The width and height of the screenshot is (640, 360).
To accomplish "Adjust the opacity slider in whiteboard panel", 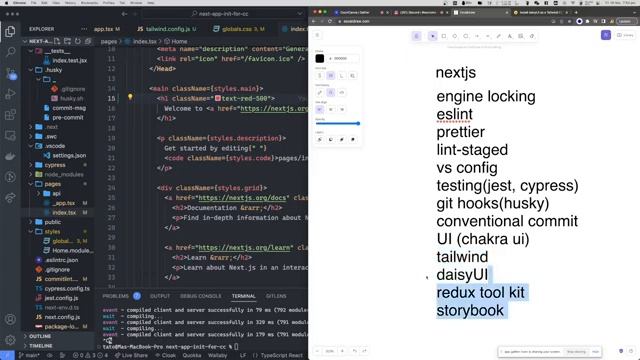I will coord(338,123).
